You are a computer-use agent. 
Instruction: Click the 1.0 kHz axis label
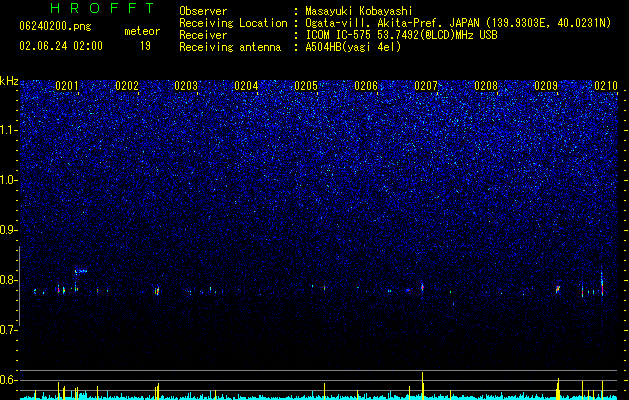pyautogui.click(x=9, y=180)
